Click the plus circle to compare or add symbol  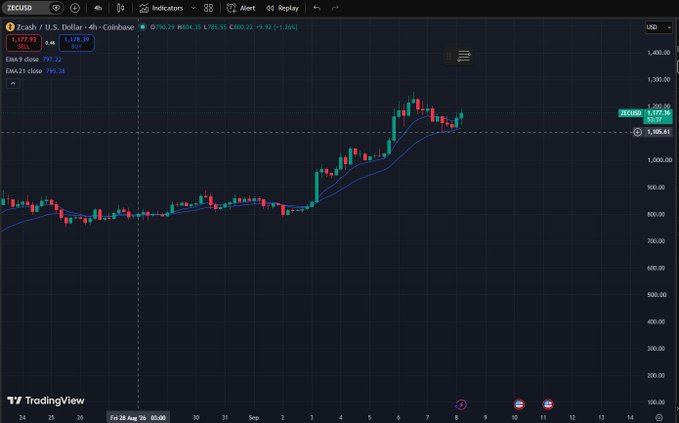(x=74, y=8)
